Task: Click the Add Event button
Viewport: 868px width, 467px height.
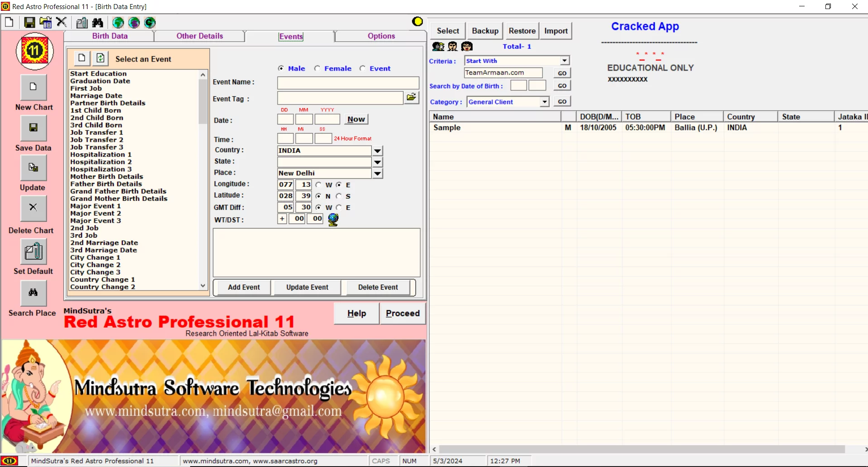Action: tap(244, 287)
